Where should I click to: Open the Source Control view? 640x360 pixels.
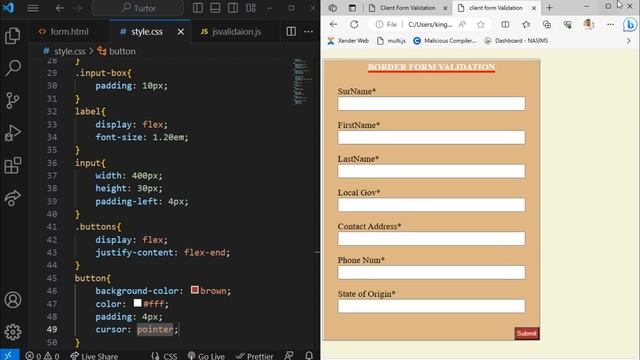(x=13, y=100)
